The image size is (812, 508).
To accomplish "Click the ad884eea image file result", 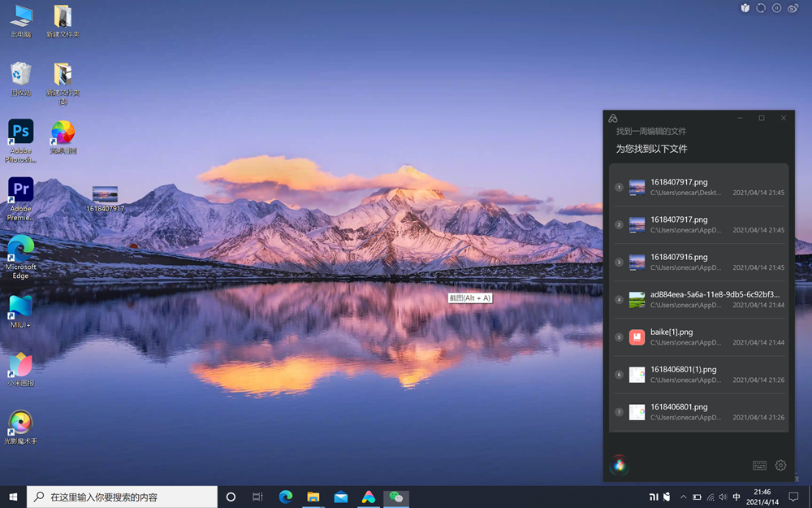I will click(698, 300).
